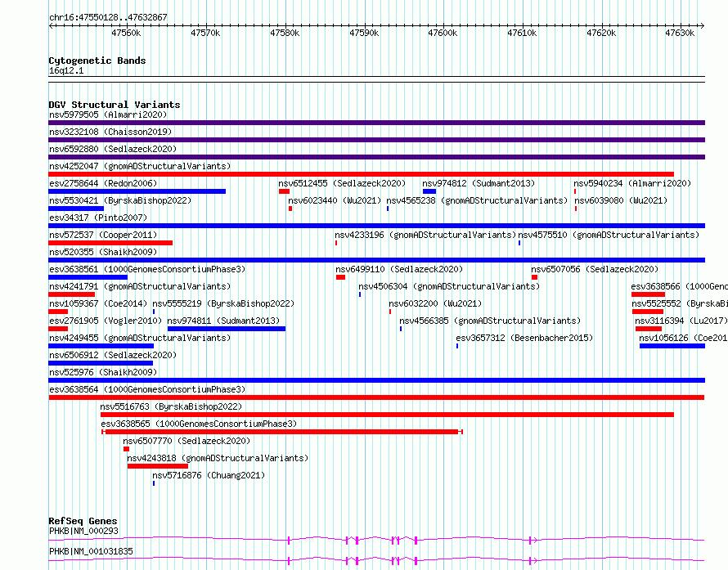This screenshot has height=570, width=728.
Task: Select the nsv4241791 gnomAD red bar
Action: 71,294
